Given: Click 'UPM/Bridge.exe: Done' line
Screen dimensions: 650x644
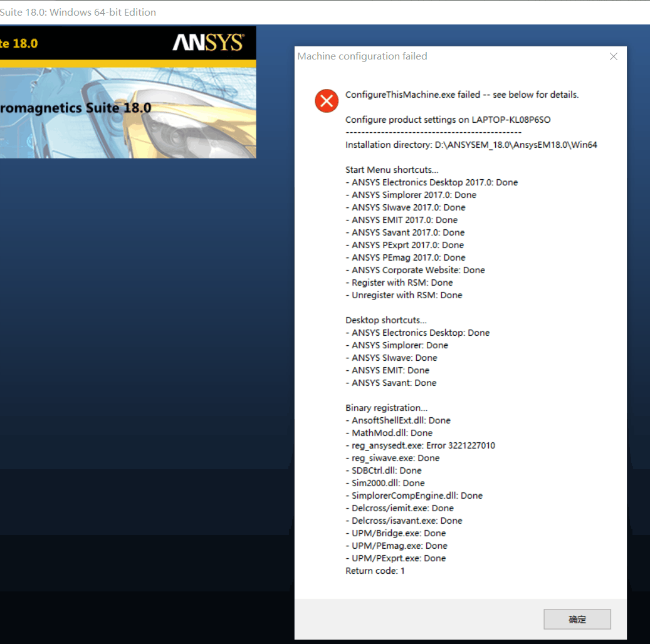Looking at the screenshot, I should [396, 533].
